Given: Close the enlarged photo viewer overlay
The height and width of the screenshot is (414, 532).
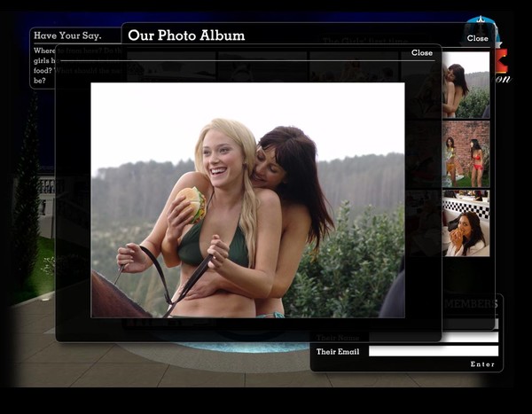Looking at the screenshot, I should click(422, 52).
